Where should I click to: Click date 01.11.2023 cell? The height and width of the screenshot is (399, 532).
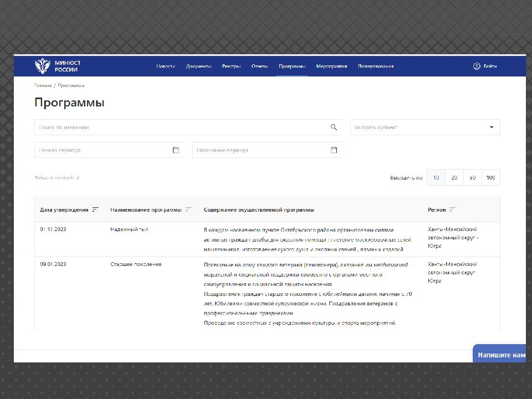(53, 229)
